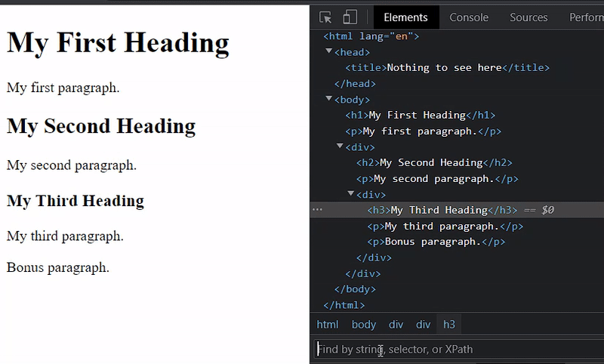Click the opening body tag
This screenshot has width=604, height=364.
click(x=352, y=100)
